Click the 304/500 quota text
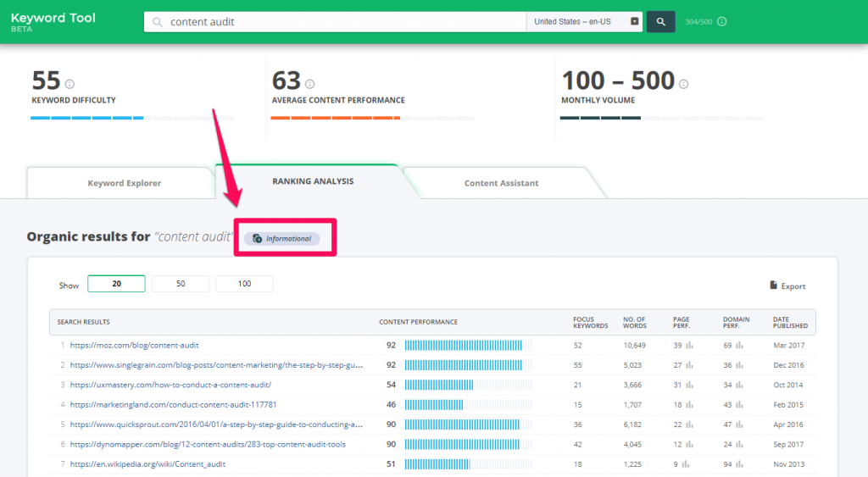The width and height of the screenshot is (868, 477). click(x=698, y=22)
